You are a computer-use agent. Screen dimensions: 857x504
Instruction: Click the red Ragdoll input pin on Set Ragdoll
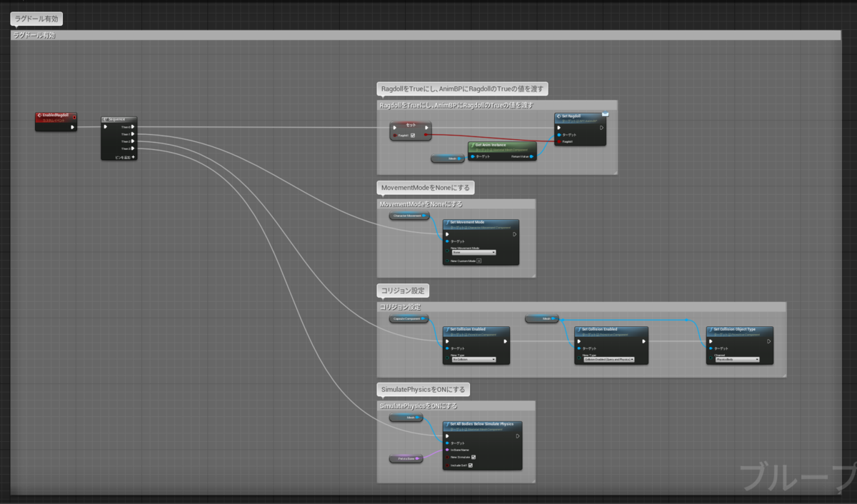coord(559,141)
